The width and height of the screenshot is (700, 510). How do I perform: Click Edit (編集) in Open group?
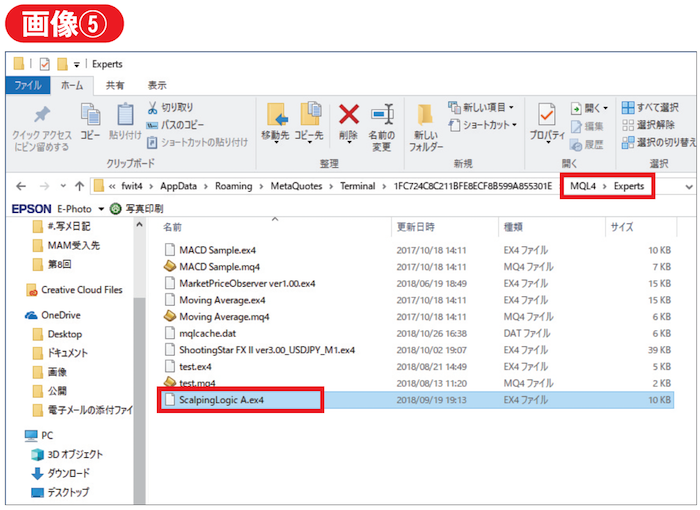click(x=587, y=127)
